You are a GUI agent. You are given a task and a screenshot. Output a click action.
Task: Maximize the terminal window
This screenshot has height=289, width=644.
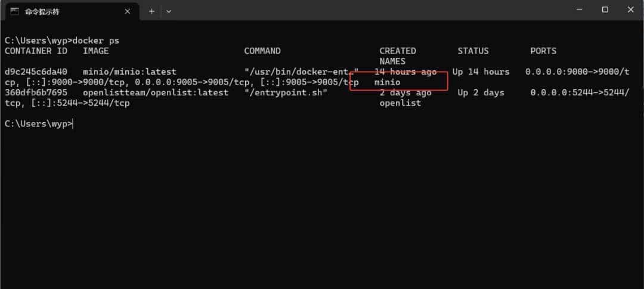coord(605,10)
